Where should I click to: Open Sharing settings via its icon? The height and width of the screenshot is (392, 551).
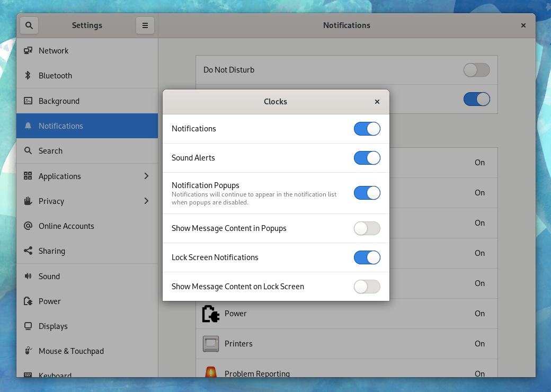[x=28, y=251]
